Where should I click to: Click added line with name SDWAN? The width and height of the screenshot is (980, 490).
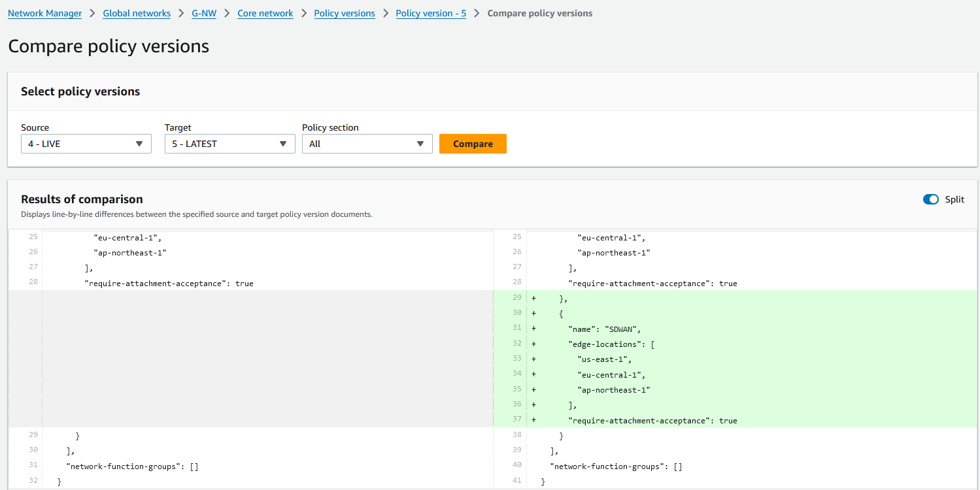coord(605,329)
